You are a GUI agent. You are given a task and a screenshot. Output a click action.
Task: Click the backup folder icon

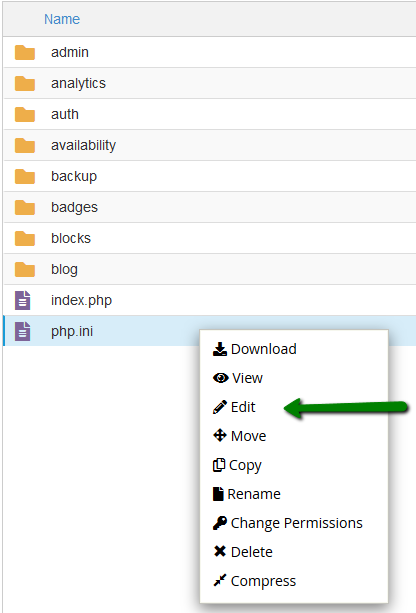coord(25,176)
